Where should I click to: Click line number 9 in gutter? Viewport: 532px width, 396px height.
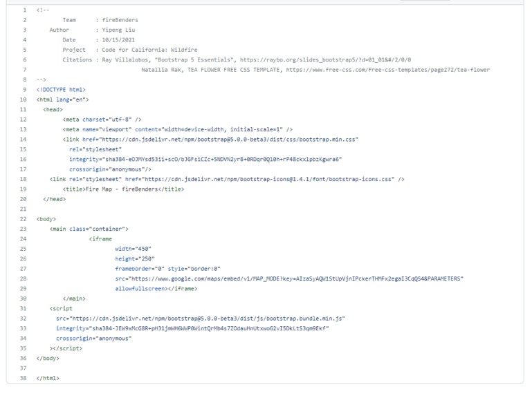tap(24, 90)
